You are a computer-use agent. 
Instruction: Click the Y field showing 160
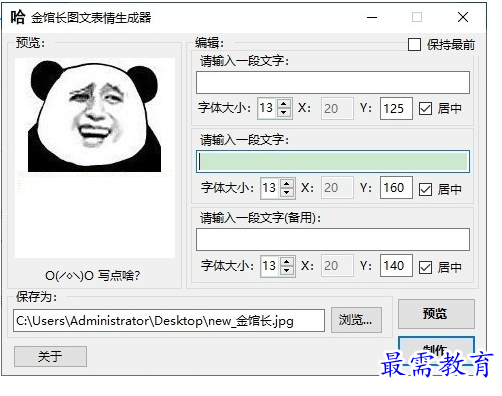396,188
